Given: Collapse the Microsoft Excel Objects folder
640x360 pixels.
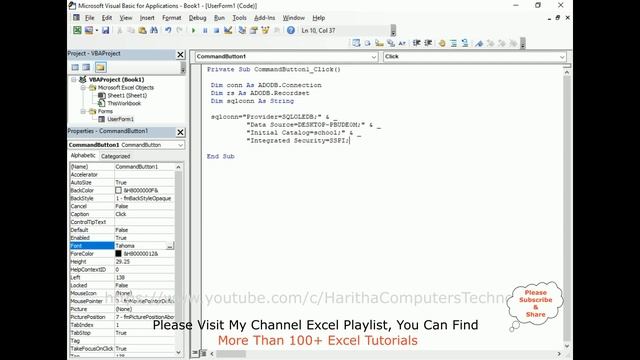Looking at the screenshot, I should click(83, 88).
